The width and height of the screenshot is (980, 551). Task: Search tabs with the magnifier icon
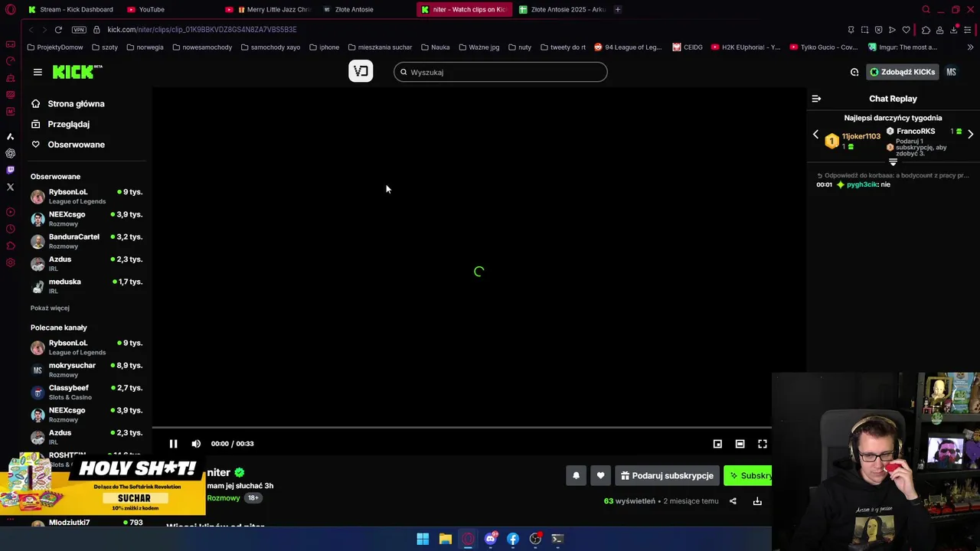[926, 9]
